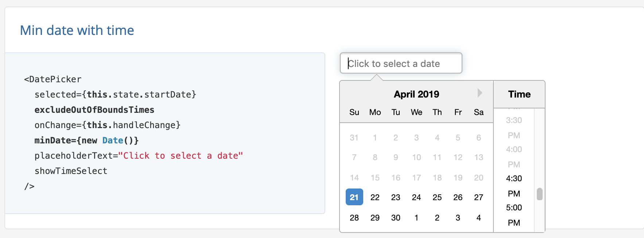Choose 5:00 PM in the Time list
Image resolution: width=644 pixels, height=238 pixels.
(x=514, y=215)
